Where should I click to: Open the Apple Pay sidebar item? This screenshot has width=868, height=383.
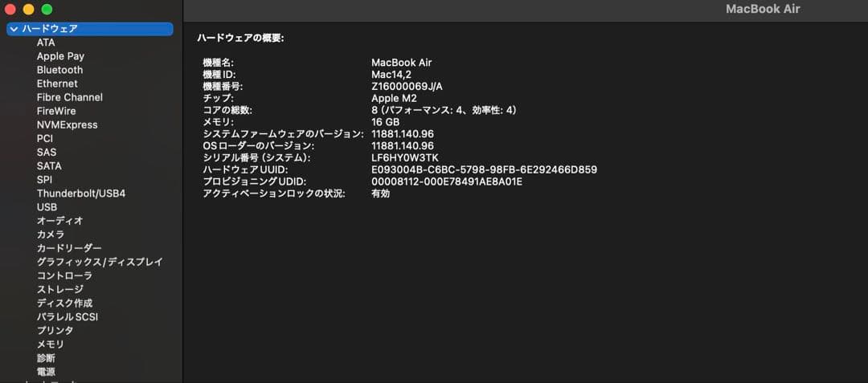coord(60,56)
